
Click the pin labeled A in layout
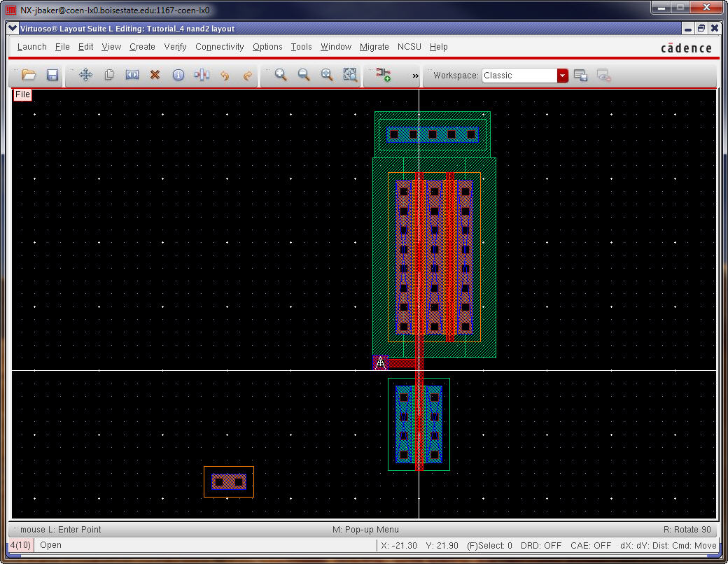point(380,363)
